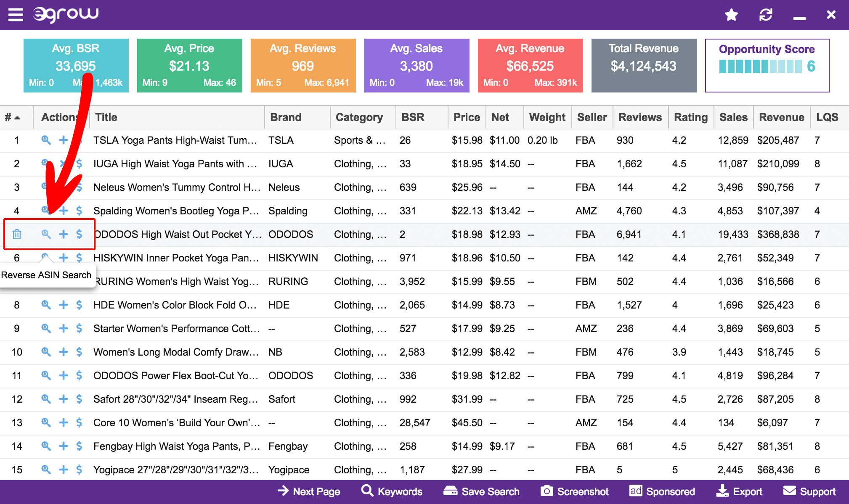
Task: Sort table by Reviews column
Action: click(x=640, y=117)
